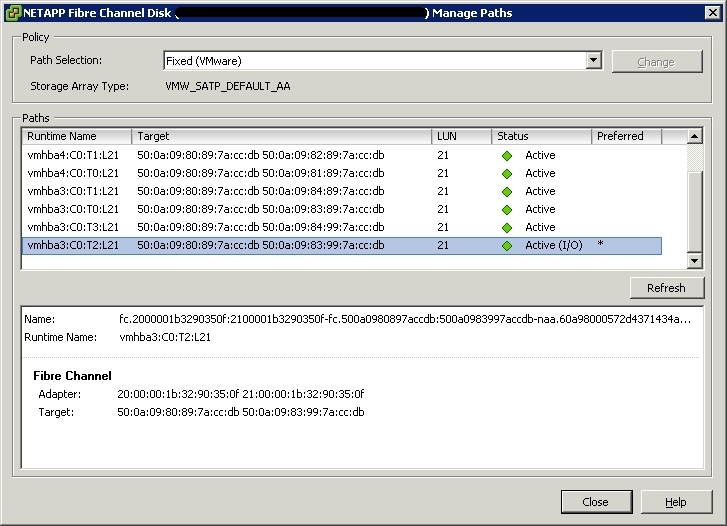Click the NETAPP disk title bar icon

point(13,13)
